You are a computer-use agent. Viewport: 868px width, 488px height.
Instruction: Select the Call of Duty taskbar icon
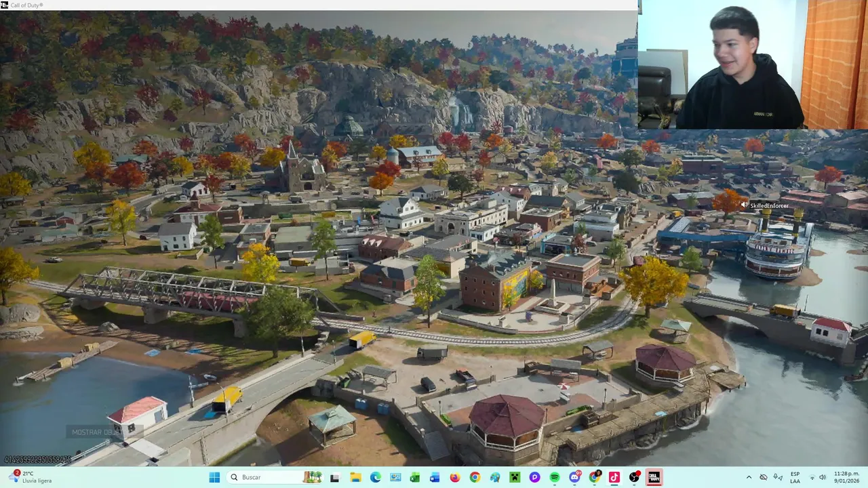click(654, 477)
